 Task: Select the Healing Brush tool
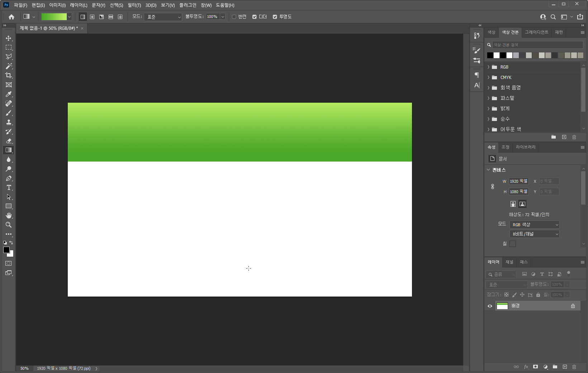(x=9, y=103)
